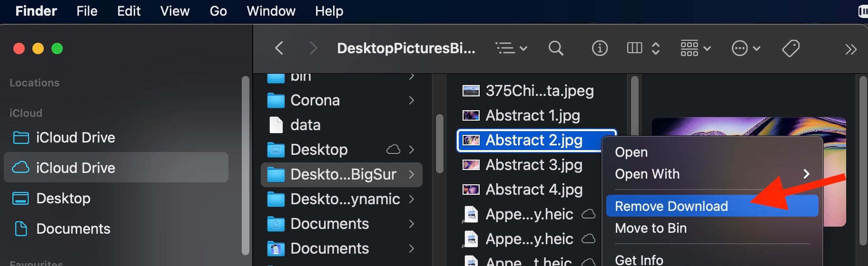Select Move to Bin menu entry
The height and width of the screenshot is (266, 868).
(651, 228)
